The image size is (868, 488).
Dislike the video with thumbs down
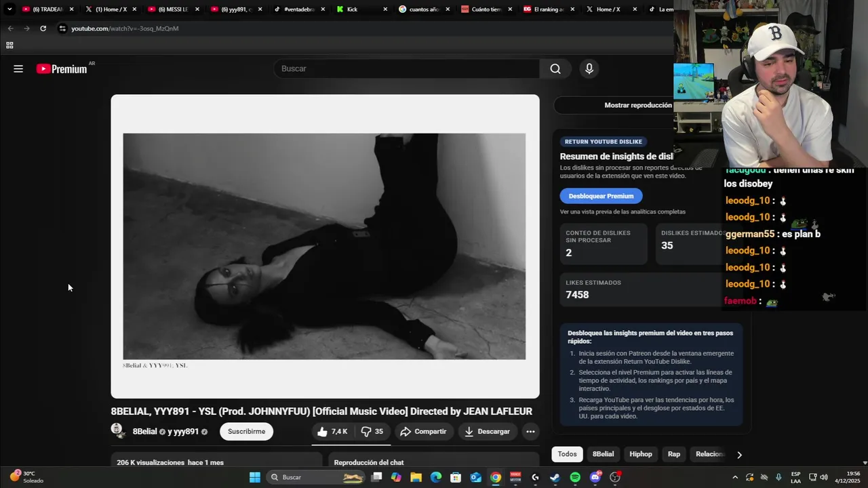pos(372,432)
